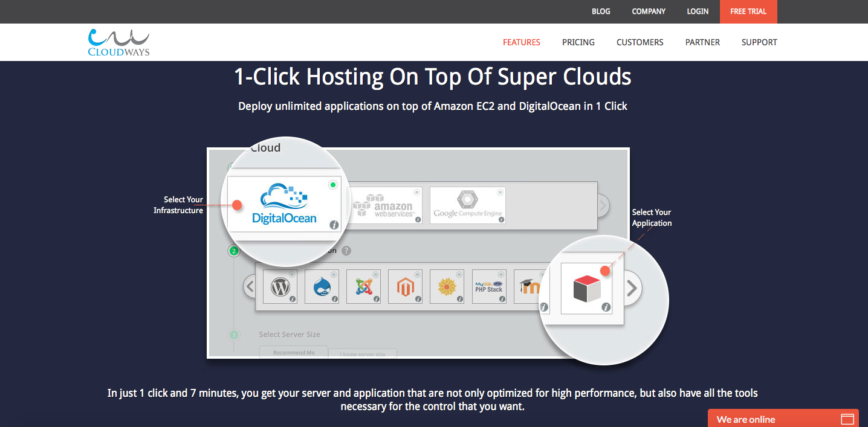Show info for the Drupal tile
This screenshot has width=868, height=427.
point(334,299)
